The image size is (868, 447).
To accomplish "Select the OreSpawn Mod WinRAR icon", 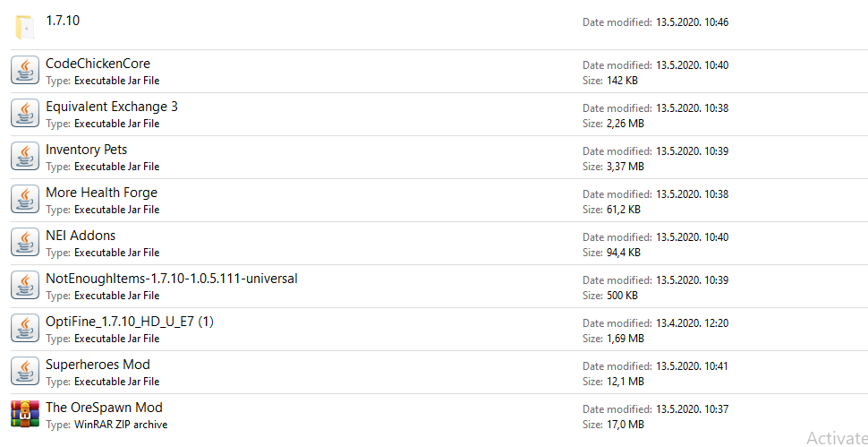I will (24, 415).
